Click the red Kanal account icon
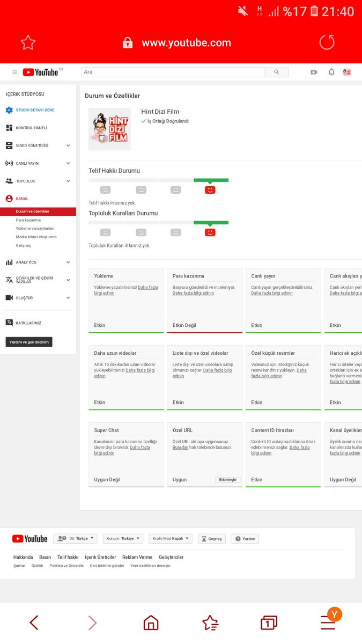Viewport: 362px width, 644px height. point(9,199)
